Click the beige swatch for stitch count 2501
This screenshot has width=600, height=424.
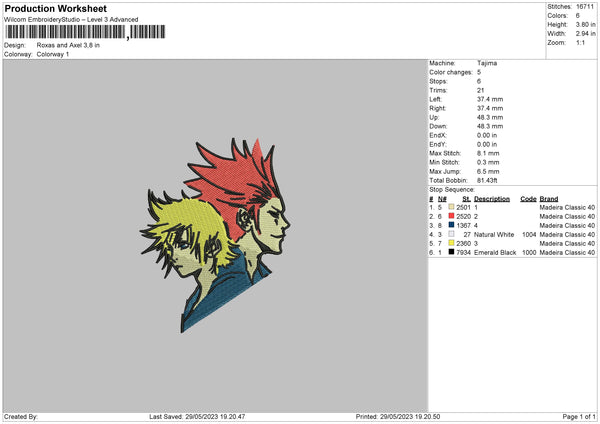tap(451, 207)
